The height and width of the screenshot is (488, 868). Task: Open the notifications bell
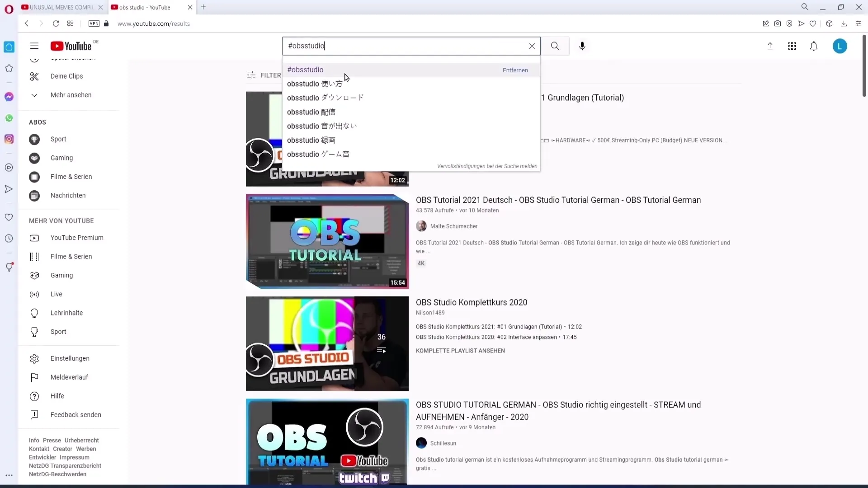[813, 46]
